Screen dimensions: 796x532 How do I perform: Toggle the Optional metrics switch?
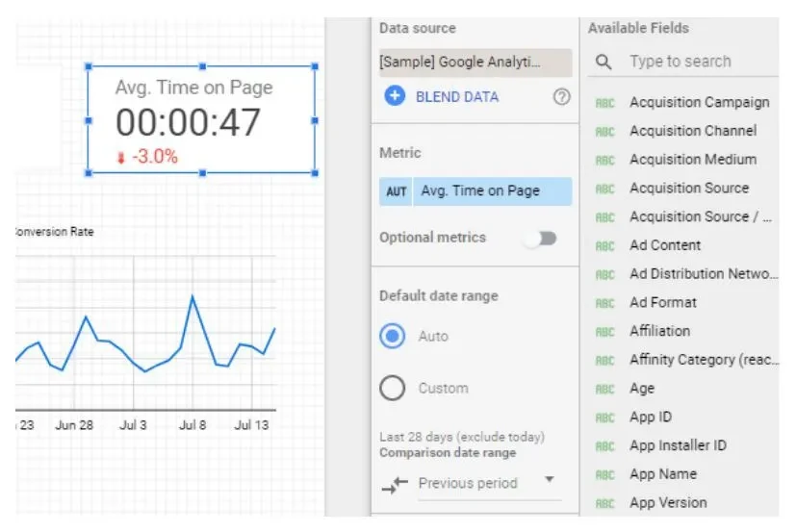tap(542, 238)
